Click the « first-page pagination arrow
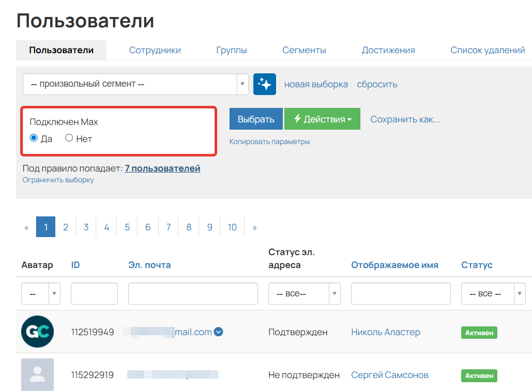Screen dimensions: 532x392 pyautogui.click(x=26, y=227)
